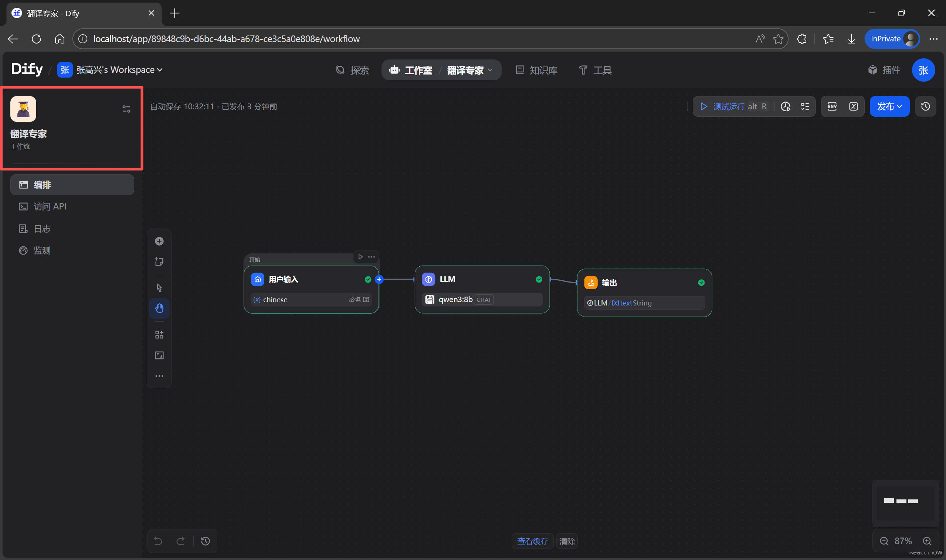The width and height of the screenshot is (946, 560).
Task: Open the version history clock icon
Action: click(x=925, y=106)
